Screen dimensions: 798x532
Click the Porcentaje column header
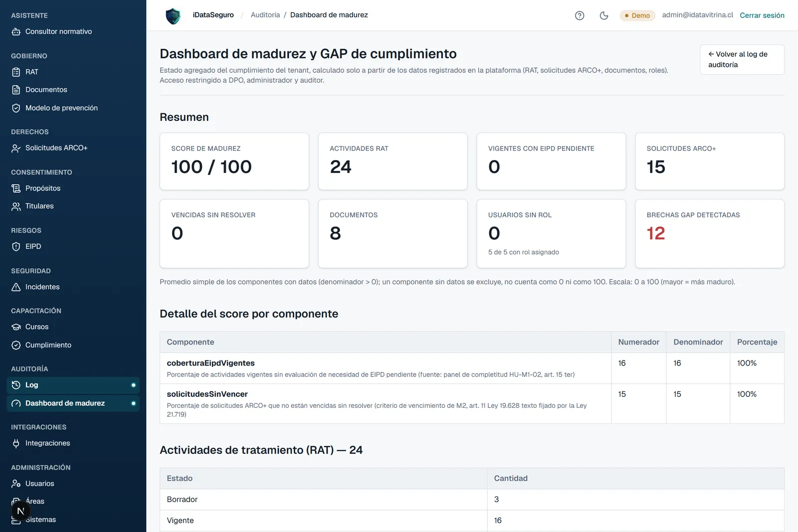tap(757, 342)
